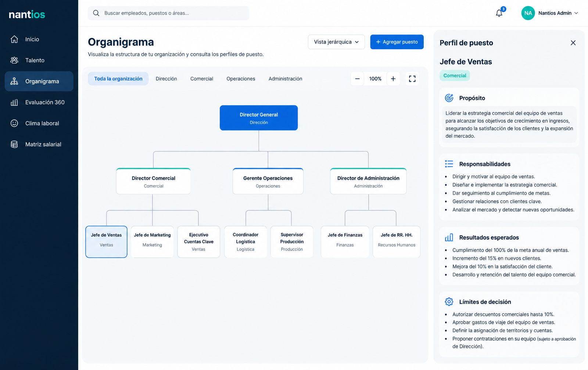The height and width of the screenshot is (370, 588).
Task: Select the Gerente Operaciones node
Action: [x=268, y=181]
